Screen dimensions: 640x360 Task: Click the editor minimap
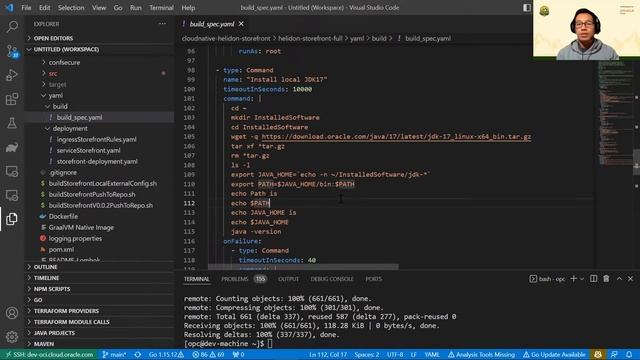(x=616, y=114)
